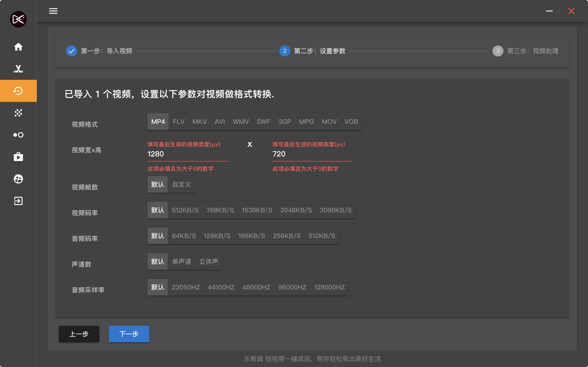
Task: Choose MOV as video format
Action: click(x=329, y=122)
